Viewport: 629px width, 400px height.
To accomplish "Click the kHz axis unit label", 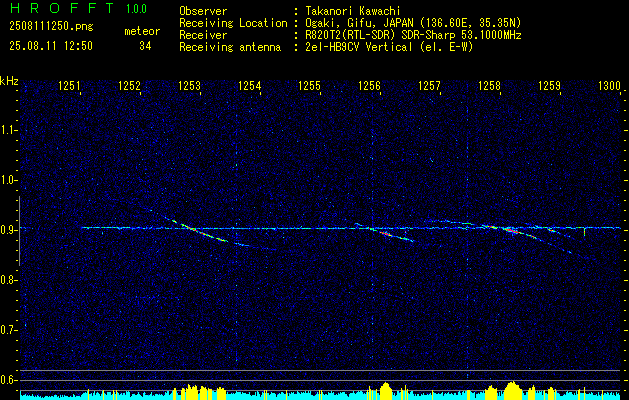I will coord(9,81).
